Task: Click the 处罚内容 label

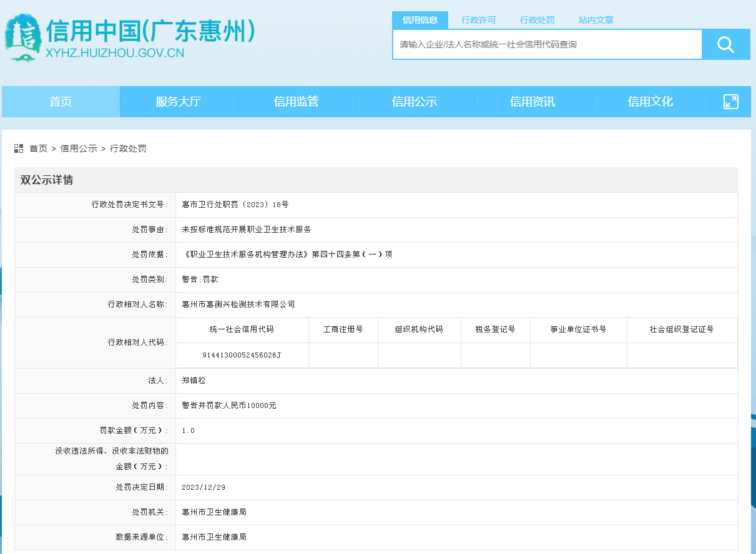Action: pos(150,406)
